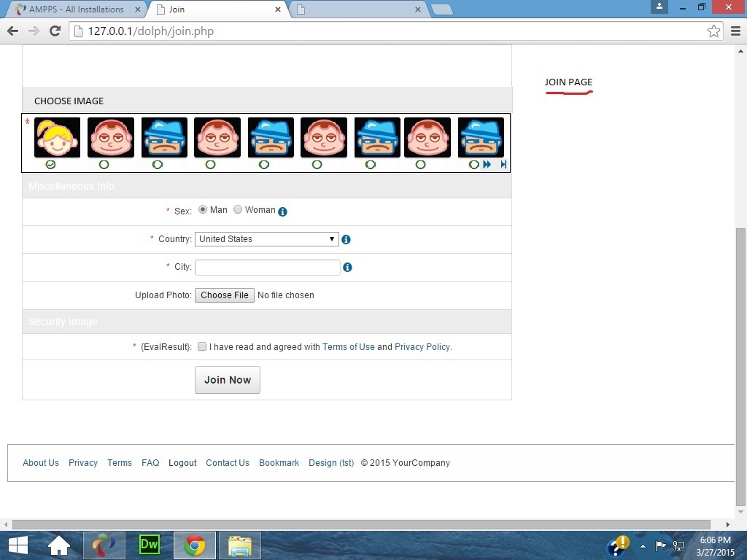
Task: Open About Us footer link
Action: coord(41,463)
